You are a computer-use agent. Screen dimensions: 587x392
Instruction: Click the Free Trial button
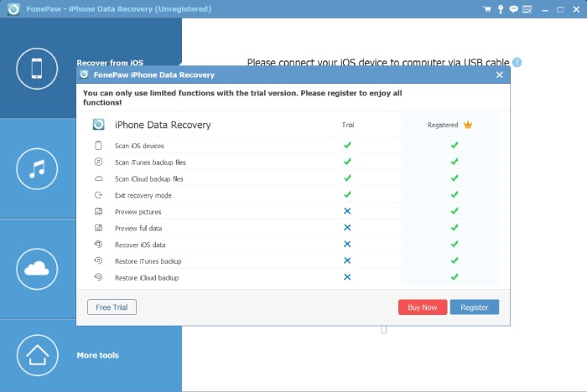tap(112, 307)
